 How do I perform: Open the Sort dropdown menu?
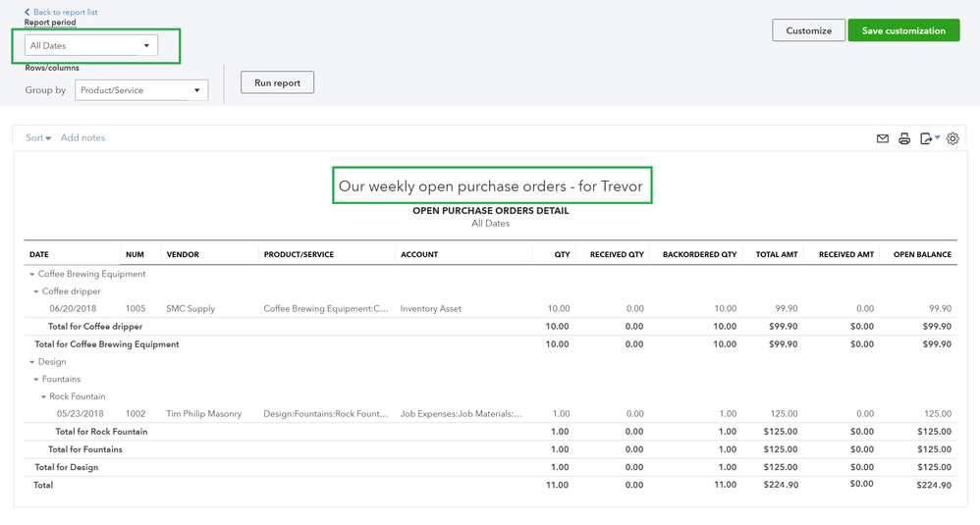(x=38, y=138)
